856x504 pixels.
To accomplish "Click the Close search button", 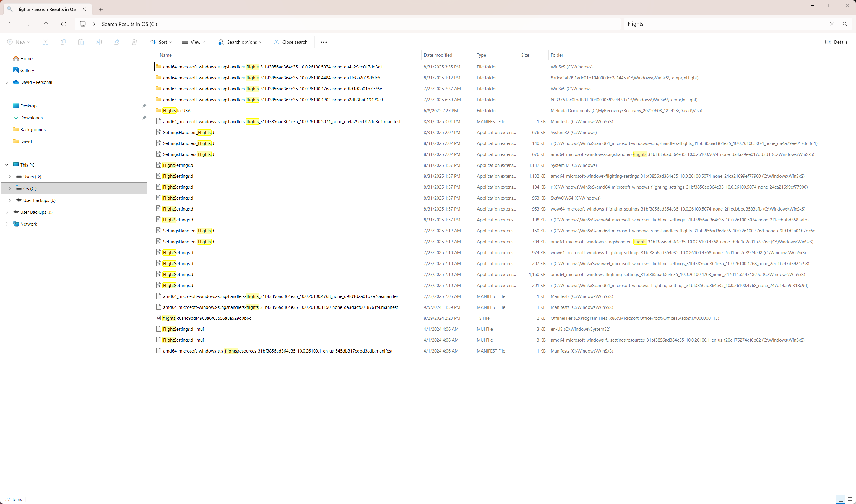I will point(290,42).
